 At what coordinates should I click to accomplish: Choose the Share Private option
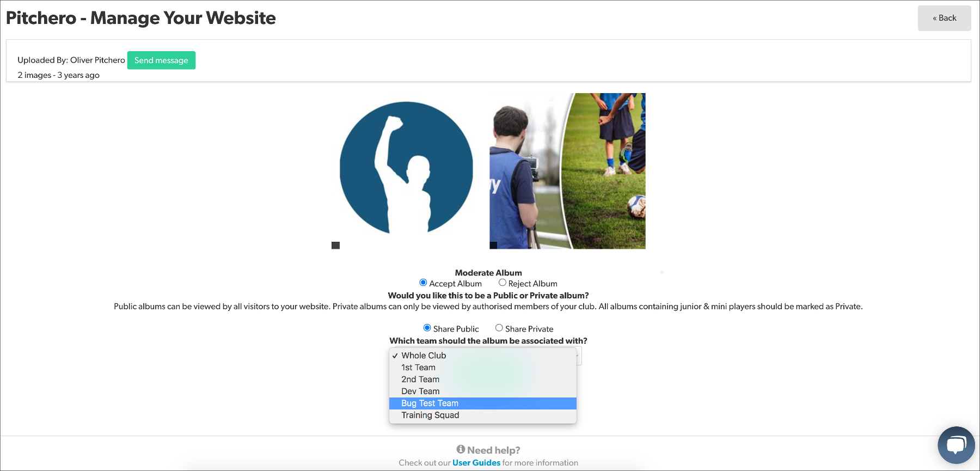tap(499, 328)
